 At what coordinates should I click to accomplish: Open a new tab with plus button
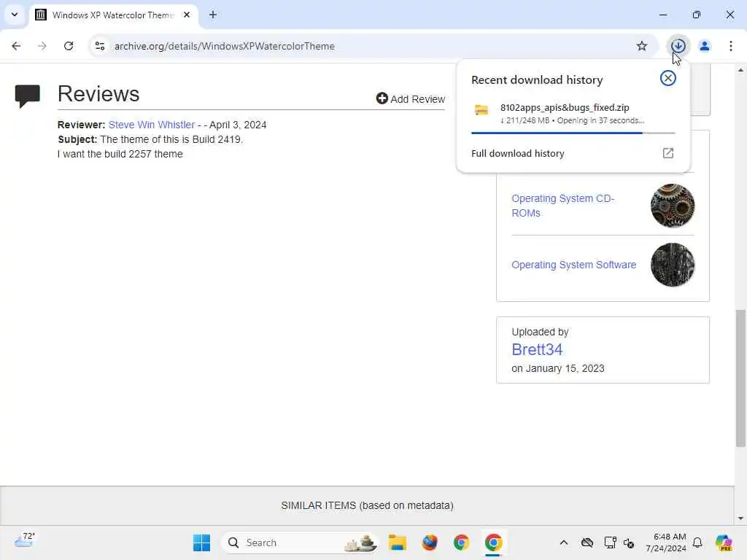tap(213, 15)
